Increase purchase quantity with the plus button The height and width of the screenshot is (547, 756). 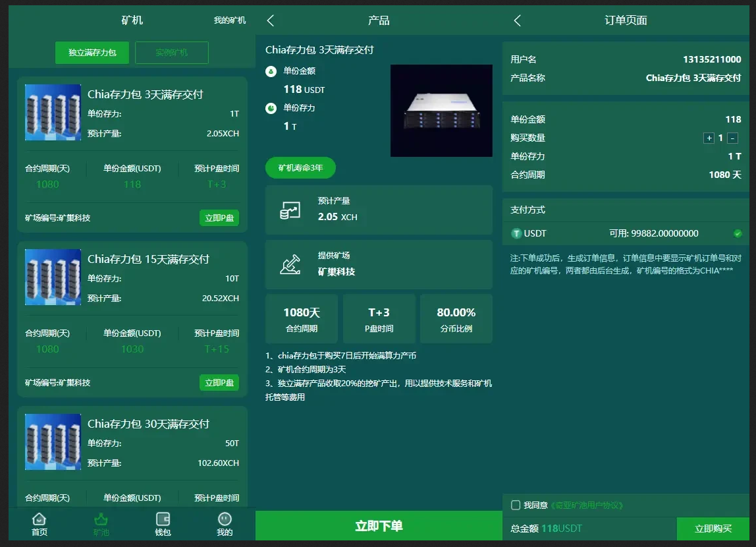coord(709,138)
